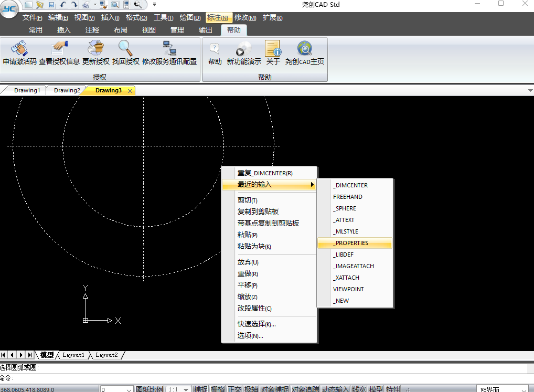Click the 申请激活码 activation code icon
The image size is (534, 392).
[19, 49]
